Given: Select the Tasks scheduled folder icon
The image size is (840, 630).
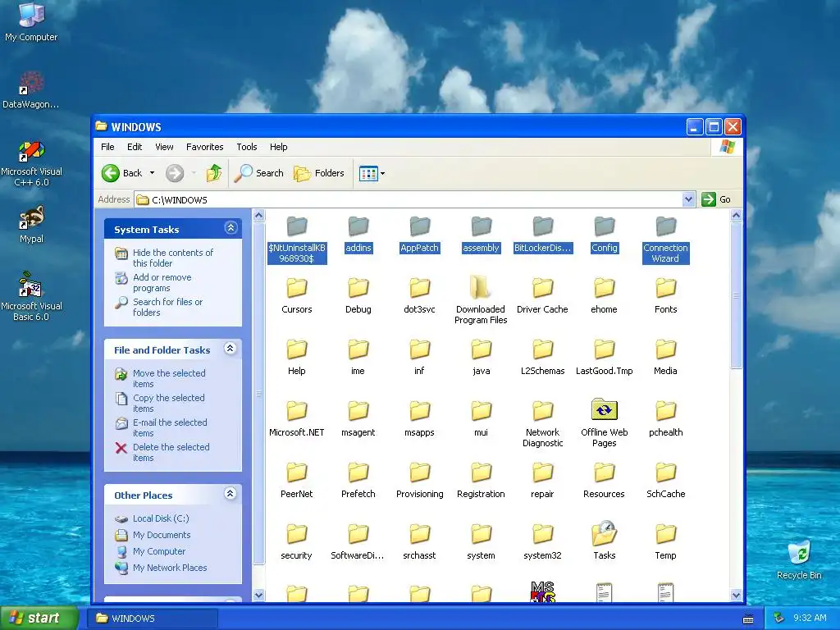Looking at the screenshot, I should [605, 541].
